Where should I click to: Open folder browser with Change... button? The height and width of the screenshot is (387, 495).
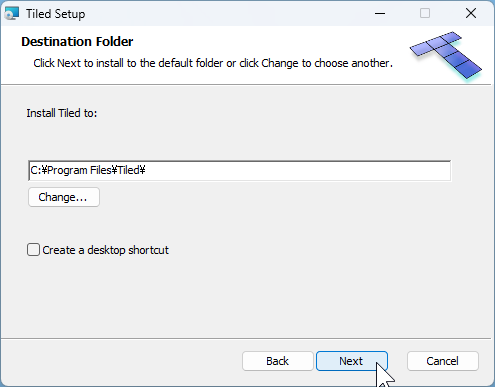[x=64, y=197]
